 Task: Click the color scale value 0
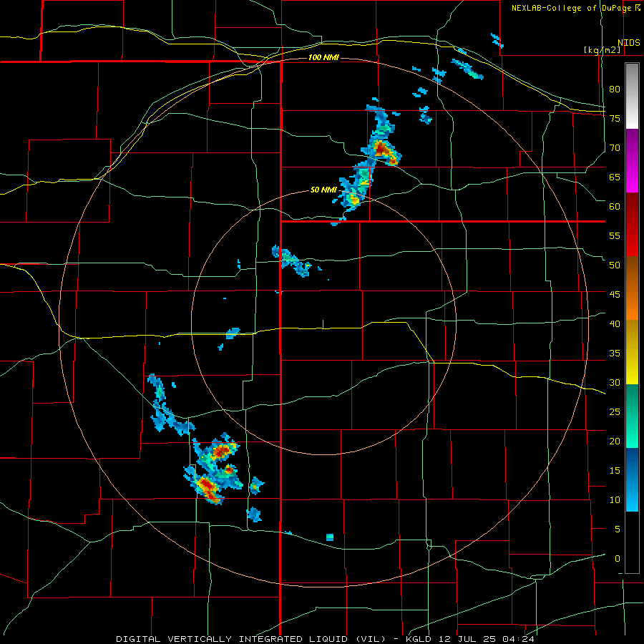(x=618, y=559)
